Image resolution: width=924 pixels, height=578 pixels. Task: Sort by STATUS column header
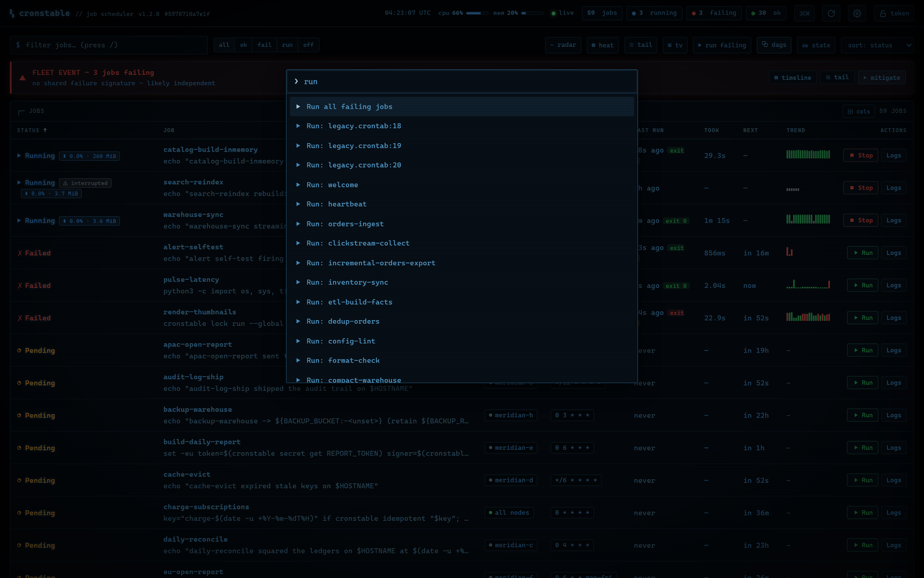pyautogui.click(x=32, y=130)
